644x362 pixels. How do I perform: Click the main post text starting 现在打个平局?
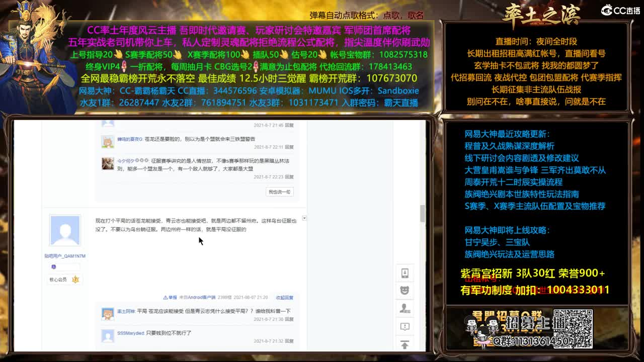(x=196, y=225)
